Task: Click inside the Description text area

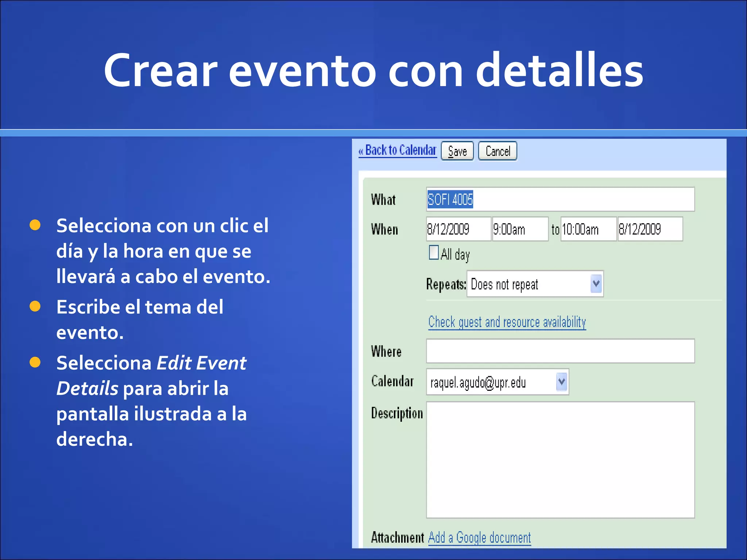Action: (x=561, y=460)
